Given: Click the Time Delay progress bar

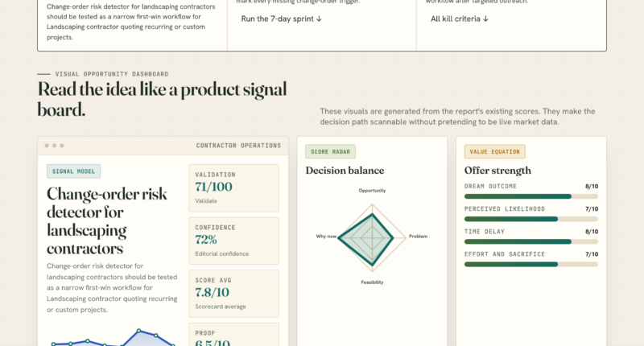Looking at the screenshot, I should point(531,241).
